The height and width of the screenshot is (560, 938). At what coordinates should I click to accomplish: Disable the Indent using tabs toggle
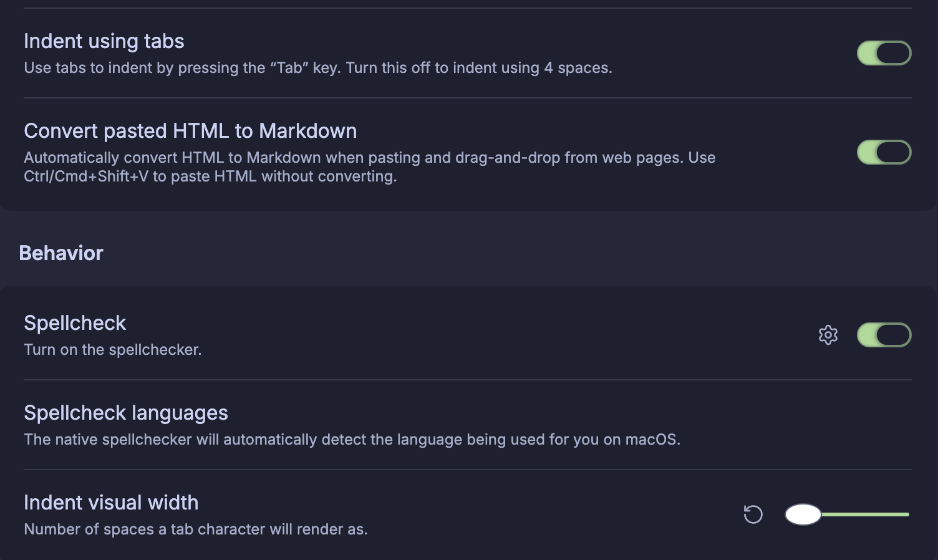884,53
